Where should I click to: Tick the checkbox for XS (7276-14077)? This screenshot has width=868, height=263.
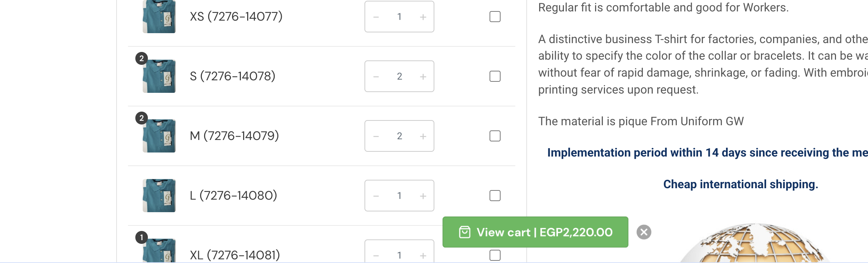(495, 17)
